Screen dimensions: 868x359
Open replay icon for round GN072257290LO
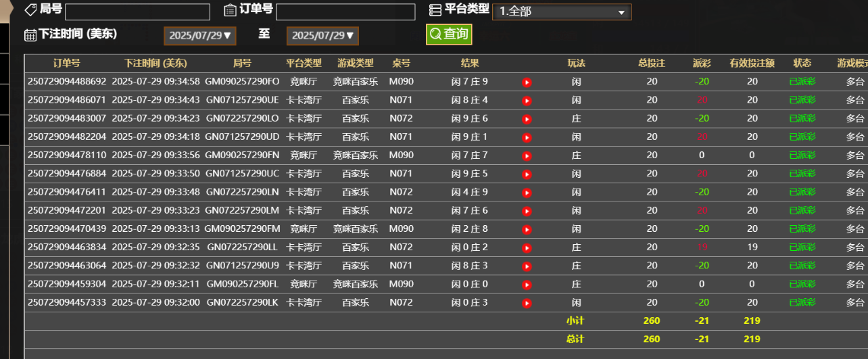tap(527, 119)
